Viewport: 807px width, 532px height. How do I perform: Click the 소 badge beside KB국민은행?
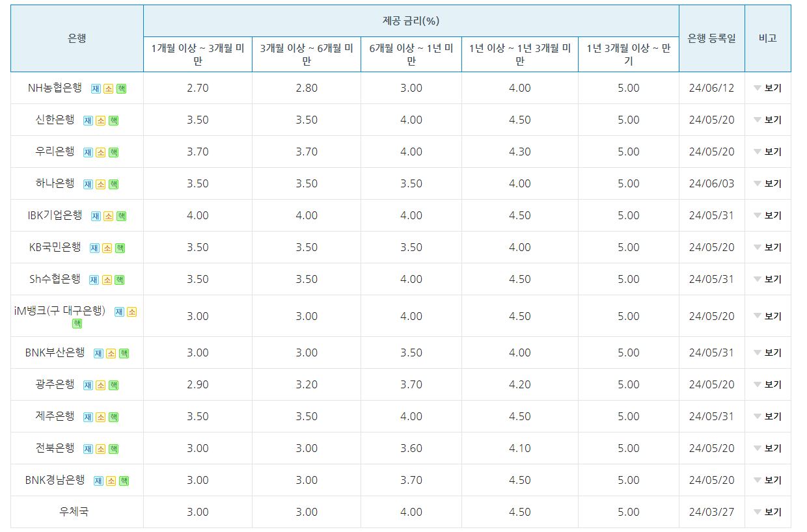tap(107, 248)
